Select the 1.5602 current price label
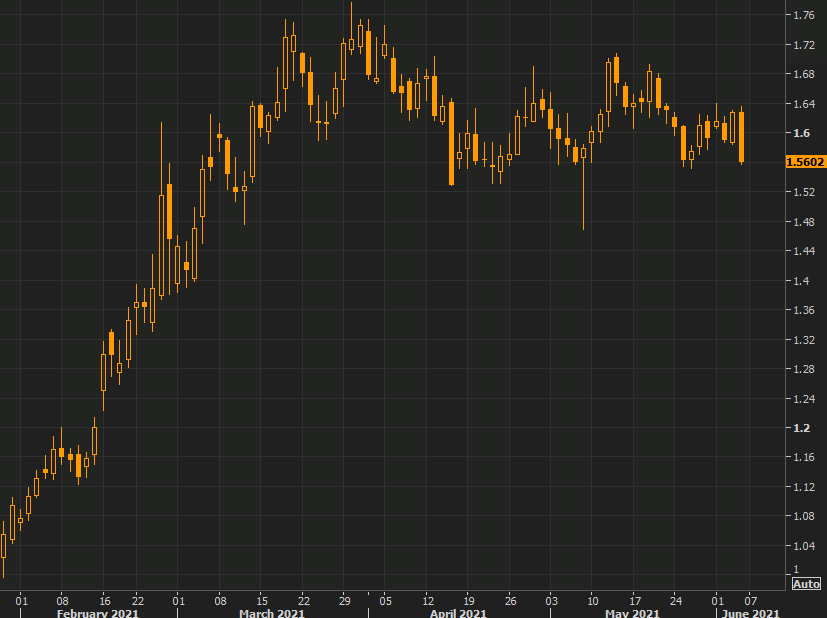This screenshot has width=827, height=618. 805,161
